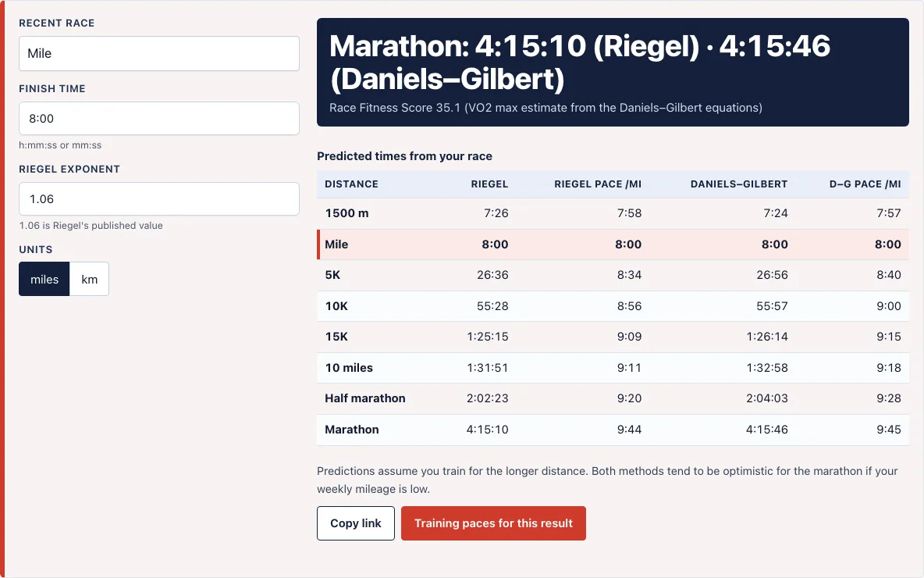924x578 pixels.
Task: Click D–G pace 9:00 for 10K
Action: coord(889,306)
